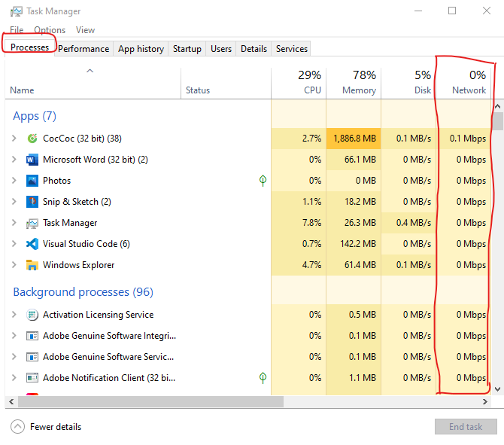
Task: Expand the Photos process row
Action: 14,181
